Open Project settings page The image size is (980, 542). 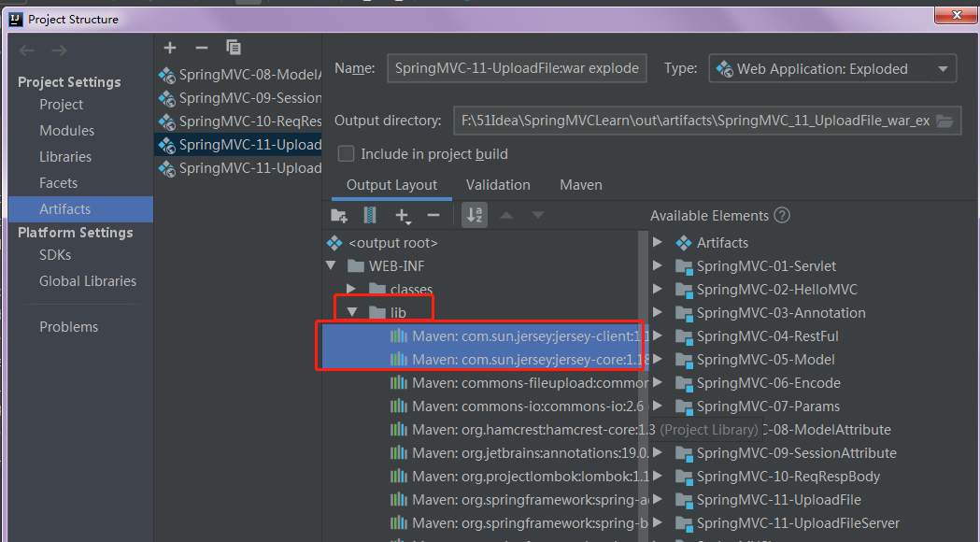[62, 105]
